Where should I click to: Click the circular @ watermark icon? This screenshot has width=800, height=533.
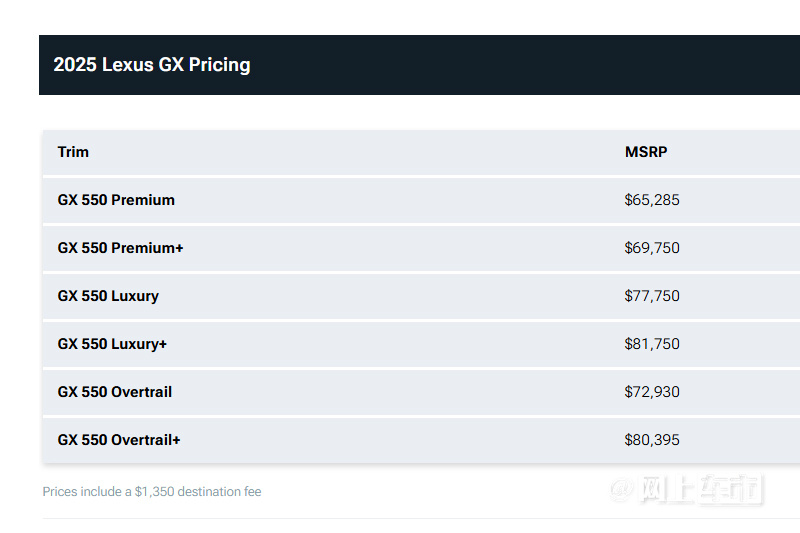(x=621, y=490)
